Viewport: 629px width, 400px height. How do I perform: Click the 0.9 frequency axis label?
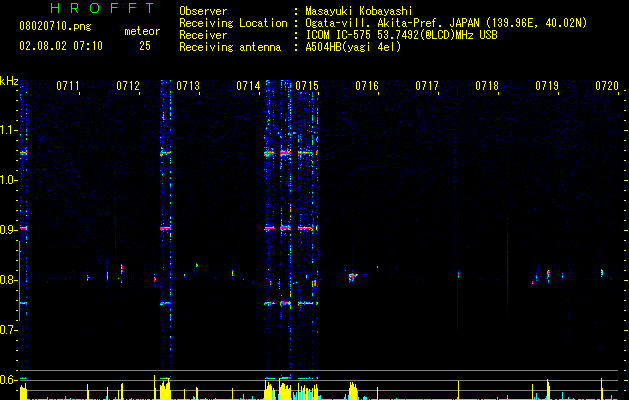tap(9, 230)
